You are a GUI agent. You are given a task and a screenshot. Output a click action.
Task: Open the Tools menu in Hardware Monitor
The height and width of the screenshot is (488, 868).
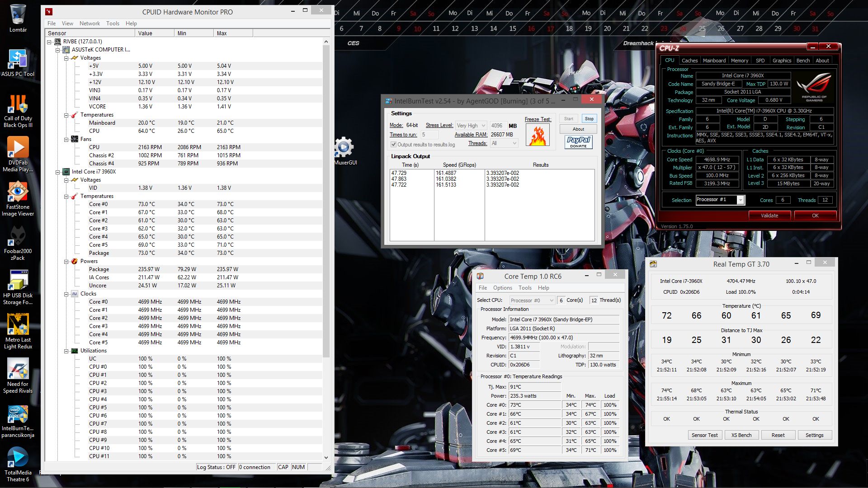click(113, 23)
